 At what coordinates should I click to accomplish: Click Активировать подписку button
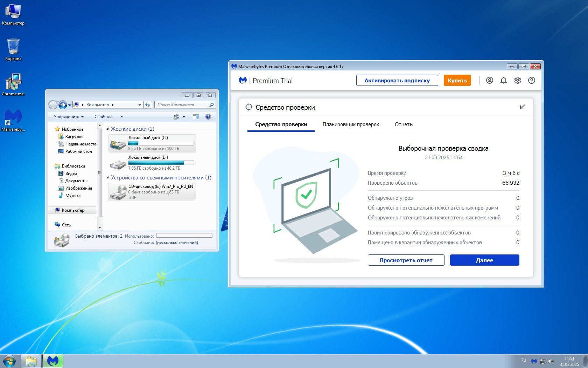click(397, 80)
